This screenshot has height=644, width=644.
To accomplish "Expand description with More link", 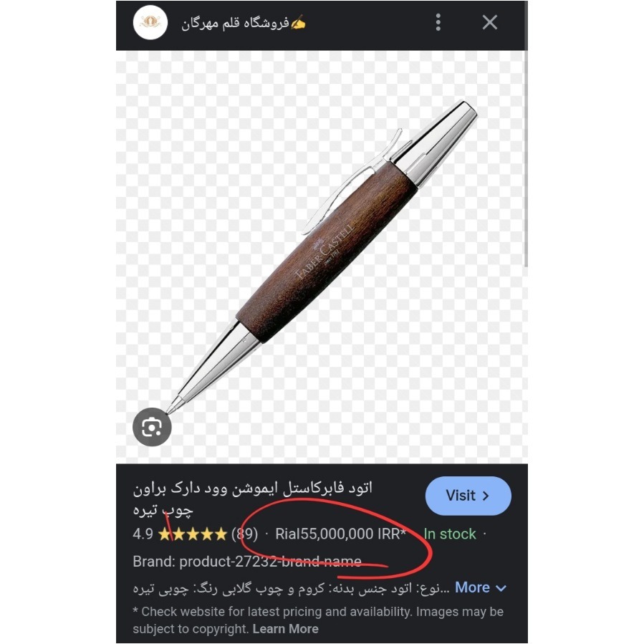I will [472, 587].
